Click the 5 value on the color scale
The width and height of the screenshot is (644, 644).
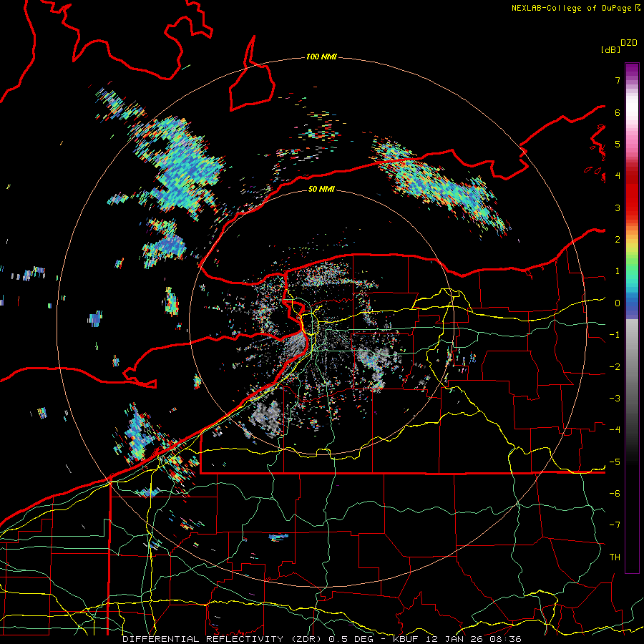click(x=618, y=144)
